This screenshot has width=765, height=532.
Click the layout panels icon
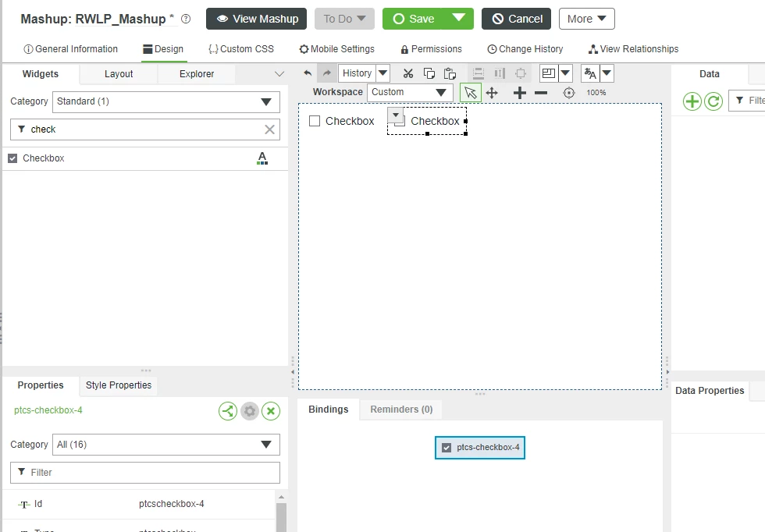tap(549, 73)
